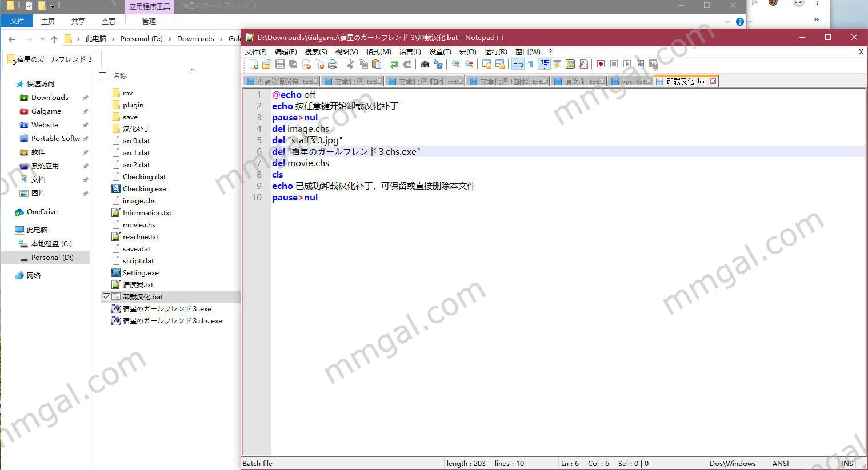
Task: Toggle the word wrap toolbar button
Action: pos(518,64)
